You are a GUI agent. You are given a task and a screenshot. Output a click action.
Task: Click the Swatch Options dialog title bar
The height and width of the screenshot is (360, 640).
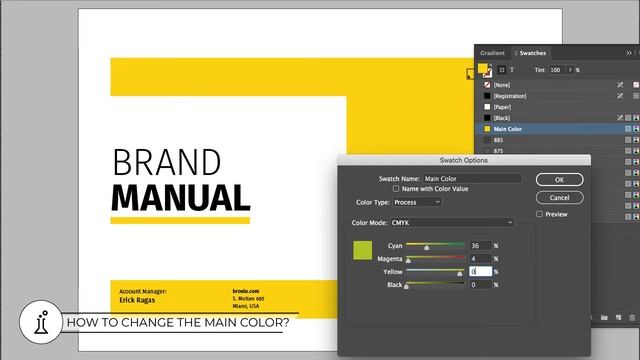pos(464,160)
